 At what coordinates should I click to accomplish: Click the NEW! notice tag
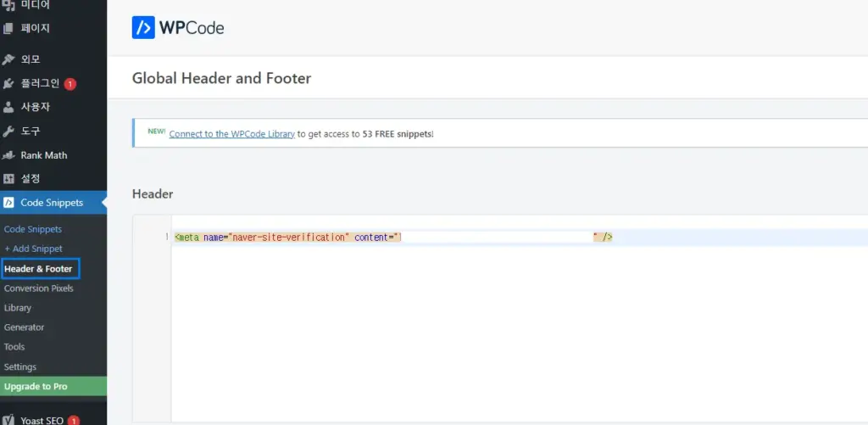tap(157, 131)
